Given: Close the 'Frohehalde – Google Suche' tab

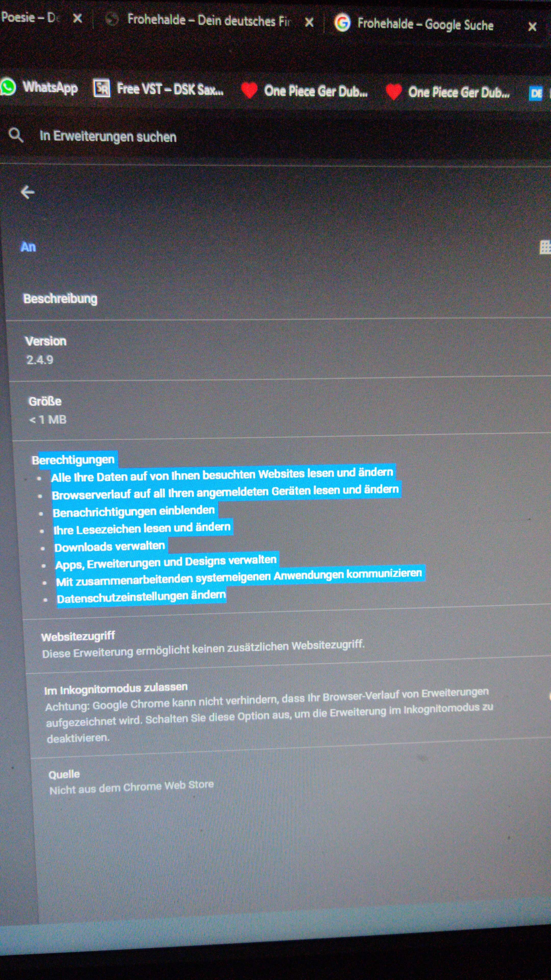Looking at the screenshot, I should [532, 27].
